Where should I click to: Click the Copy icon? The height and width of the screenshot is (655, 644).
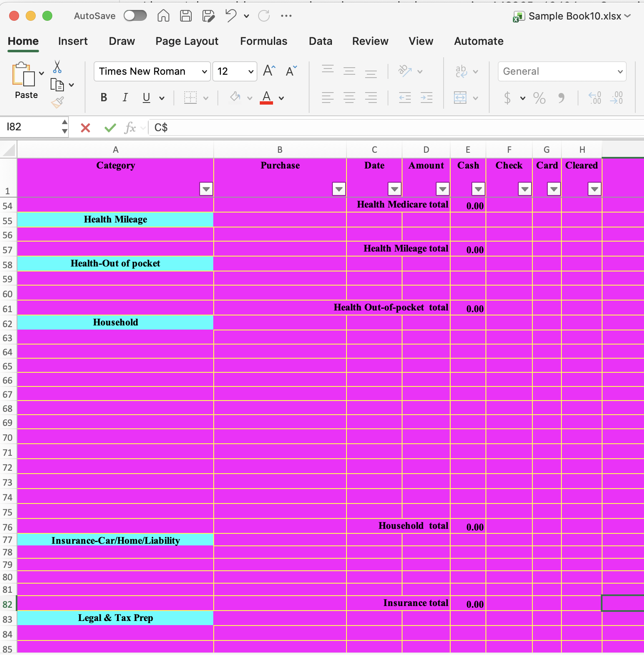pyautogui.click(x=57, y=85)
